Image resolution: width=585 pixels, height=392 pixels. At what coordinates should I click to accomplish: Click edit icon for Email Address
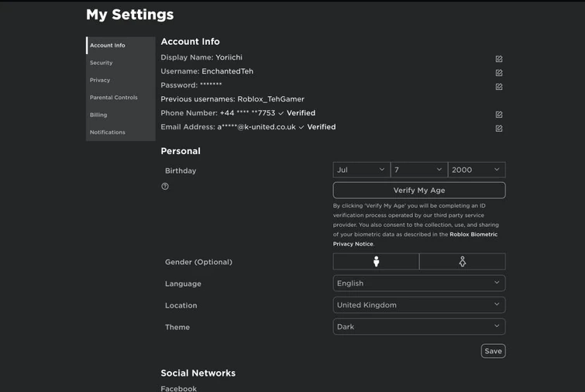pyautogui.click(x=499, y=129)
